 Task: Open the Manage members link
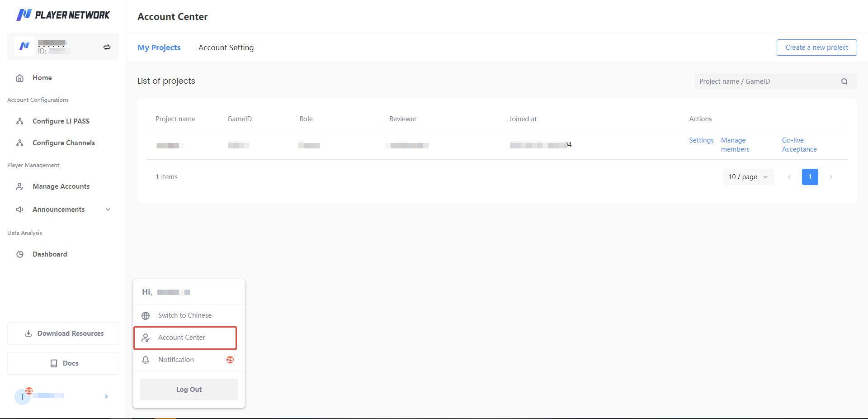(x=735, y=145)
